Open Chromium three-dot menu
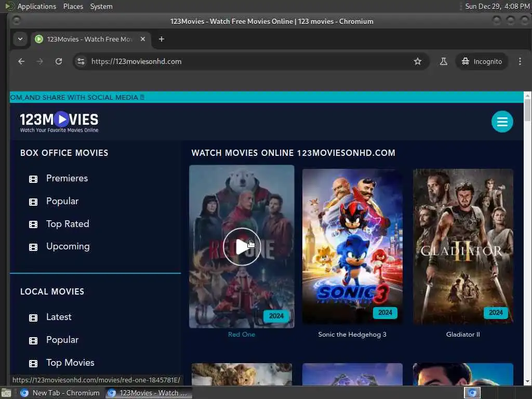The height and width of the screenshot is (399, 532). 520,61
